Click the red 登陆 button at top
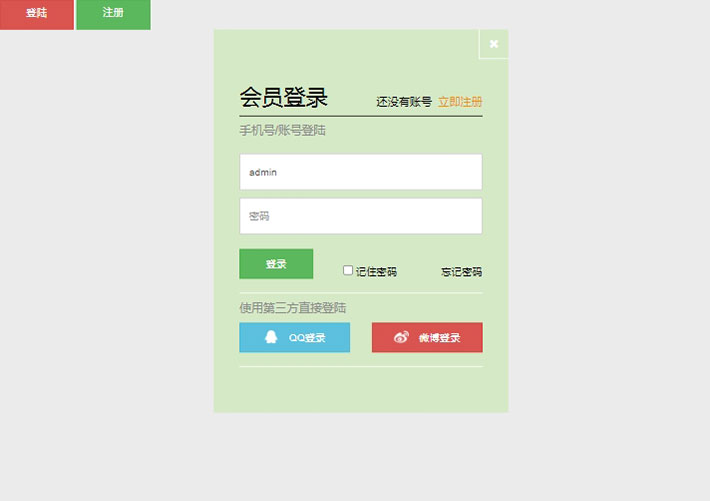This screenshot has width=710, height=501. pyautogui.click(x=37, y=14)
